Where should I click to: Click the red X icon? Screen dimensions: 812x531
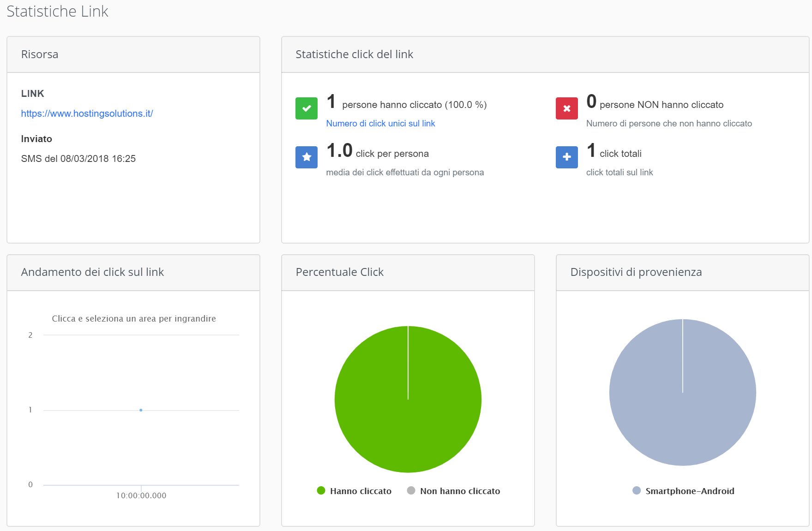click(x=566, y=108)
